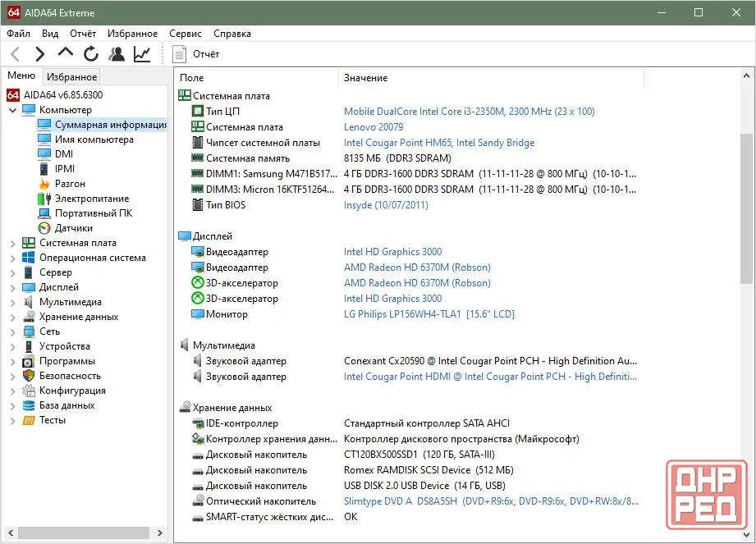
Task: Open the Справка menu
Action: pos(232,34)
